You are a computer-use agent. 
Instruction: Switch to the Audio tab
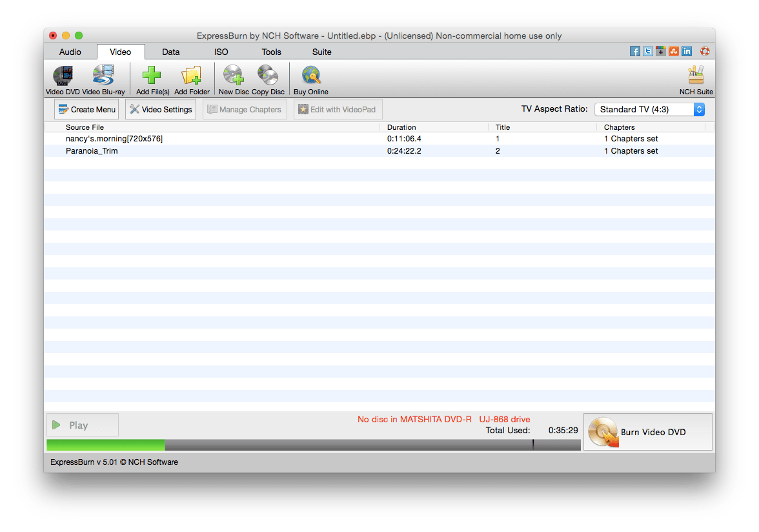(70, 52)
